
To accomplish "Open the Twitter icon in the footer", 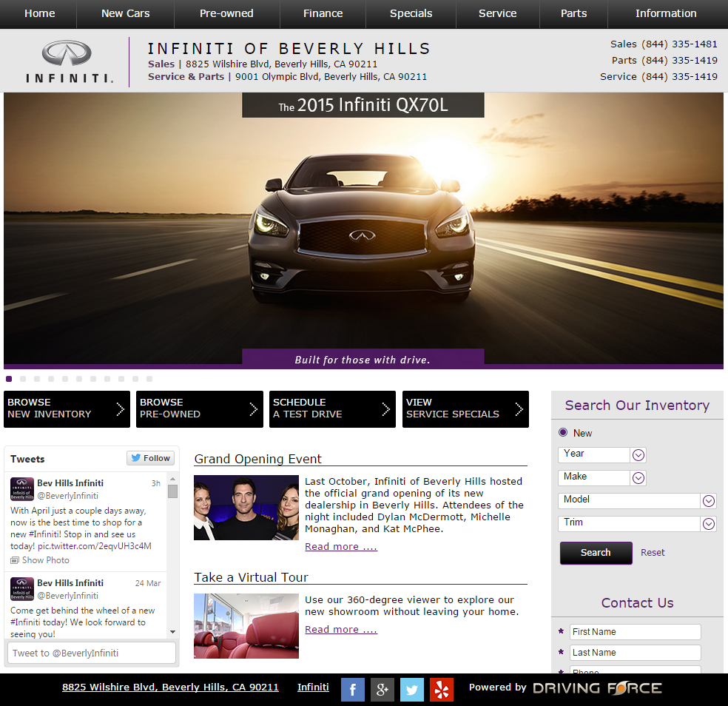I will click(x=412, y=689).
